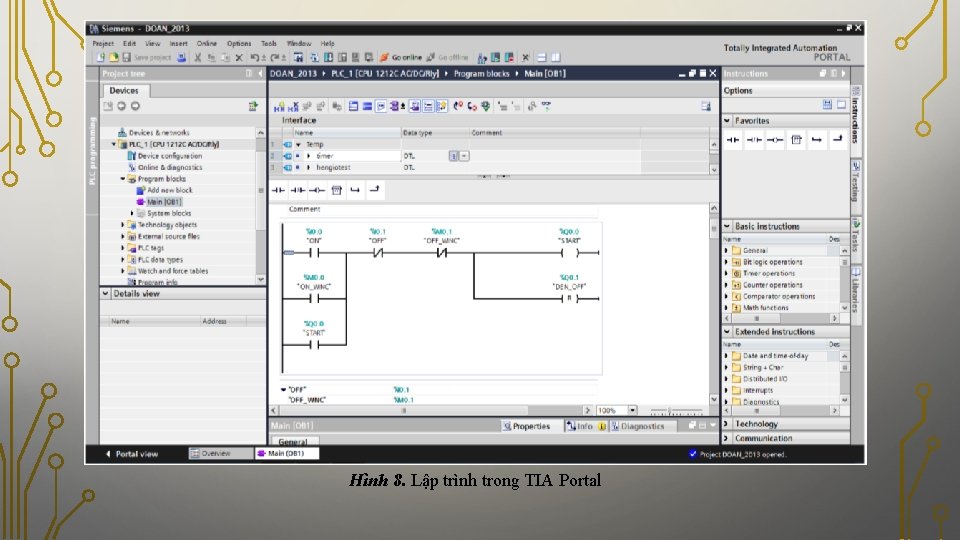The image size is (960, 540).
Task: Switch to Portal view
Action: 132,454
